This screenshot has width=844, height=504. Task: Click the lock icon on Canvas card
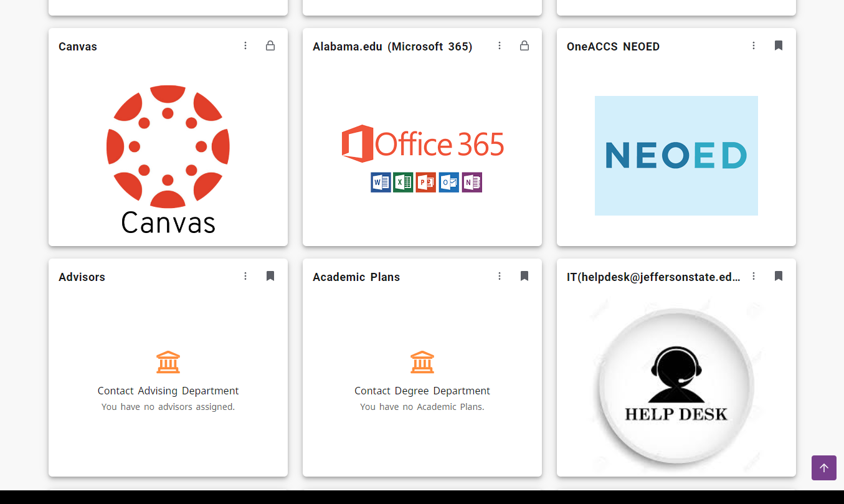270,45
